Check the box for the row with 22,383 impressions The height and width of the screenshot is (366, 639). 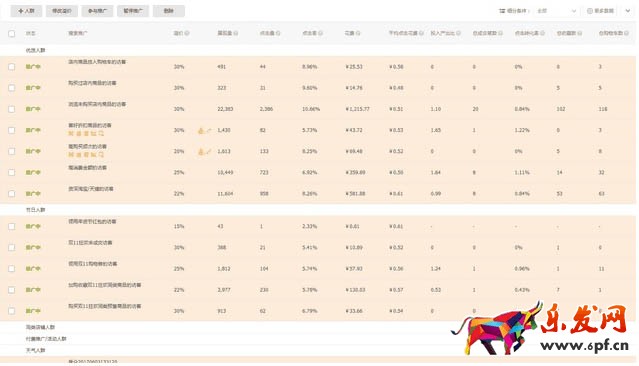point(12,109)
